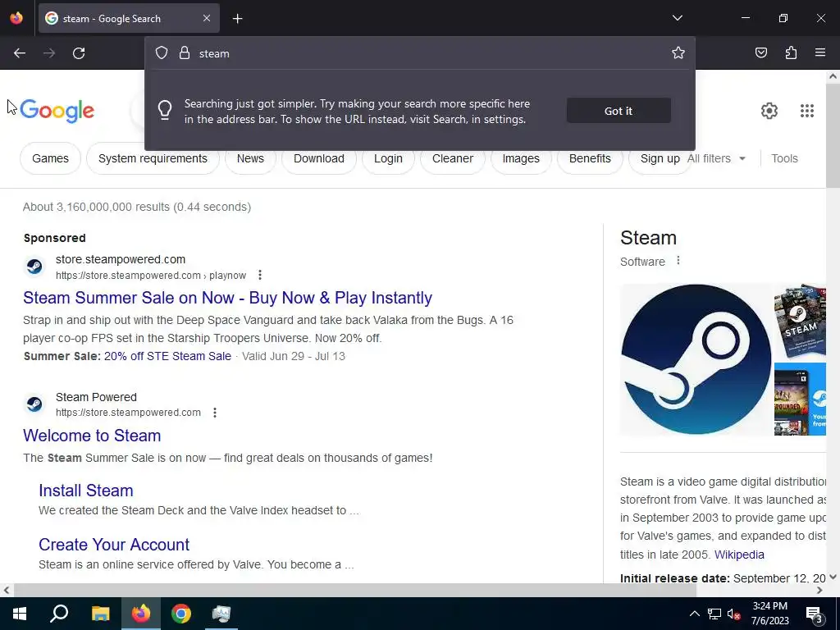Open options for the sponsored store.steampowered.com result
840x630 pixels.
[260, 275]
